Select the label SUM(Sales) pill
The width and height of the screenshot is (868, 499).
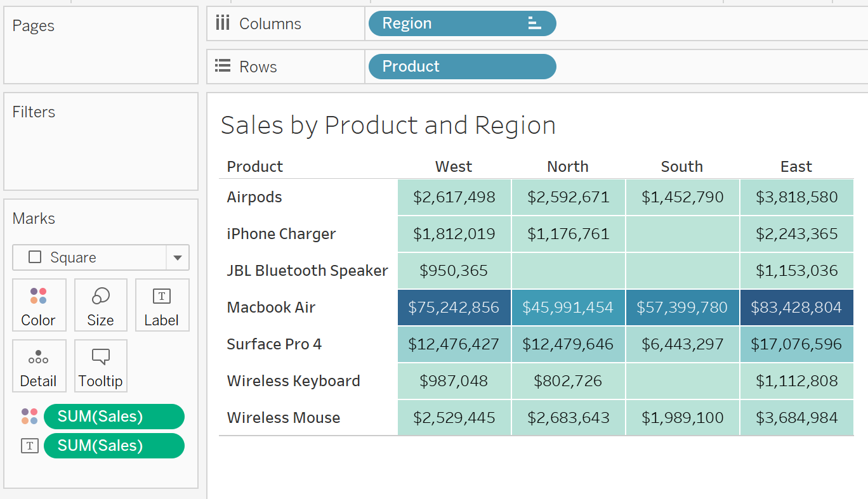(x=114, y=446)
